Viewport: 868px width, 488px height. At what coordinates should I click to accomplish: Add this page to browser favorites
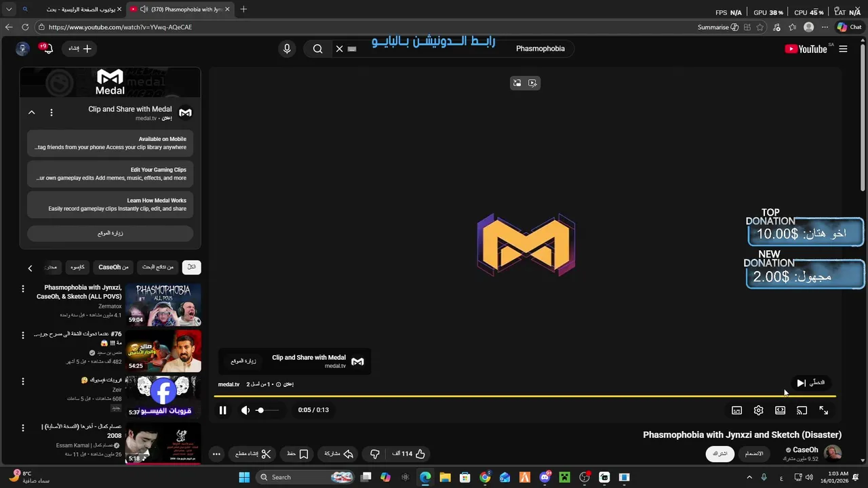tap(760, 27)
